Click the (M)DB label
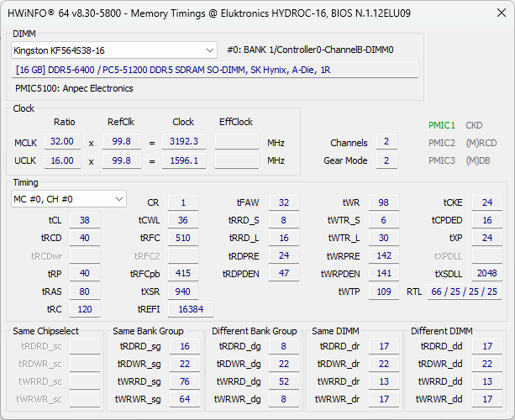Image resolution: width=515 pixels, height=420 pixels. point(477,160)
